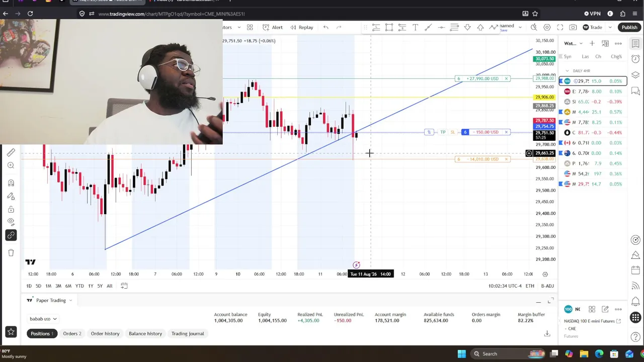Select the 3M time range
Viewport: 644px width, 362px height.
click(58, 286)
